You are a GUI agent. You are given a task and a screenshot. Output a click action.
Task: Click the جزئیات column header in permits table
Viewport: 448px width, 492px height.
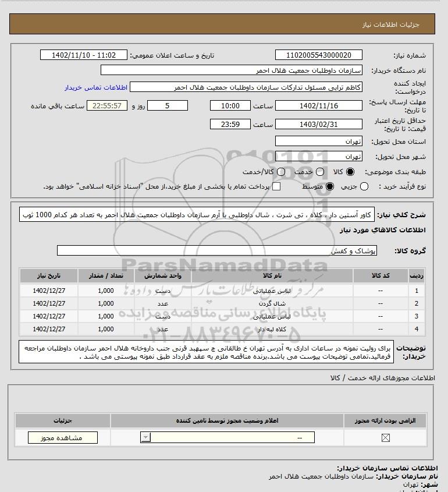pos(63,421)
